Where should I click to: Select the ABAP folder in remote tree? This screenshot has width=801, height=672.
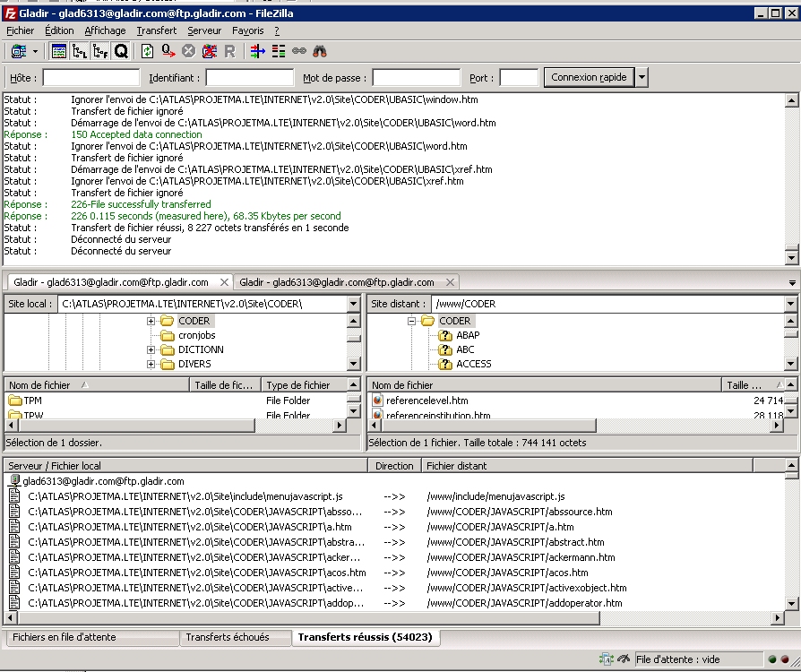coord(467,335)
